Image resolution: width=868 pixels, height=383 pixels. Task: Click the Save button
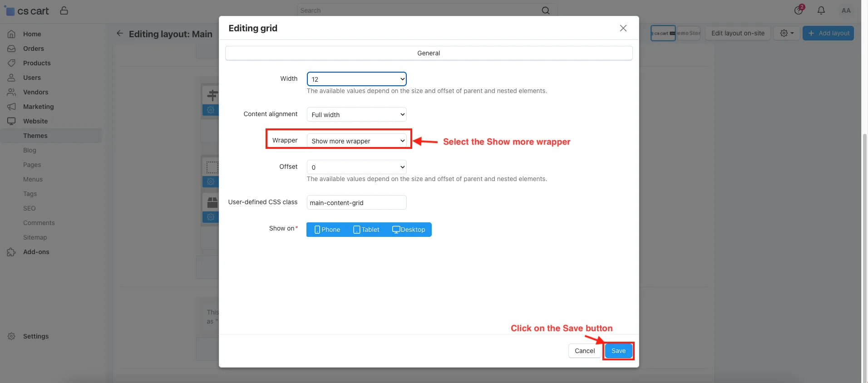(618, 351)
